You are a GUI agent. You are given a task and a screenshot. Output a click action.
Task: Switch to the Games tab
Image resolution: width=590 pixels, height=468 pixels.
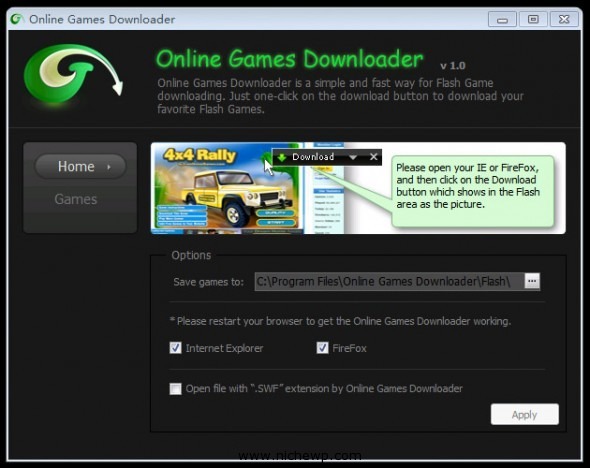pyautogui.click(x=76, y=199)
